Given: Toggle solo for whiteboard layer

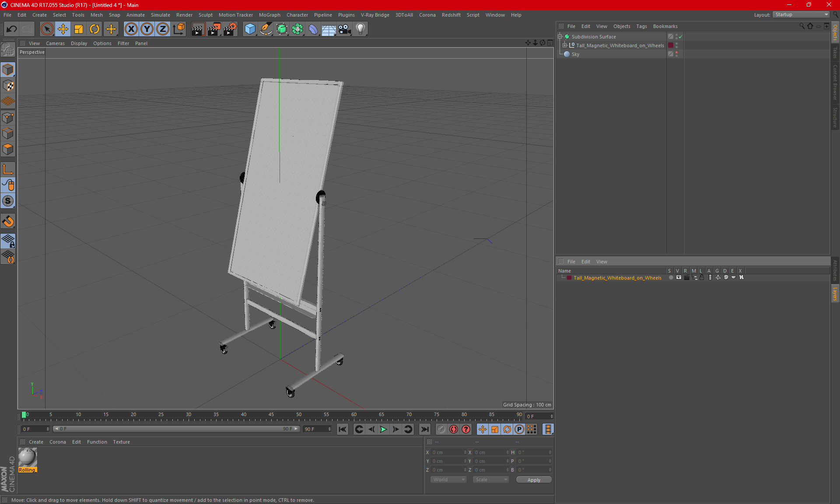Looking at the screenshot, I should coord(671,277).
